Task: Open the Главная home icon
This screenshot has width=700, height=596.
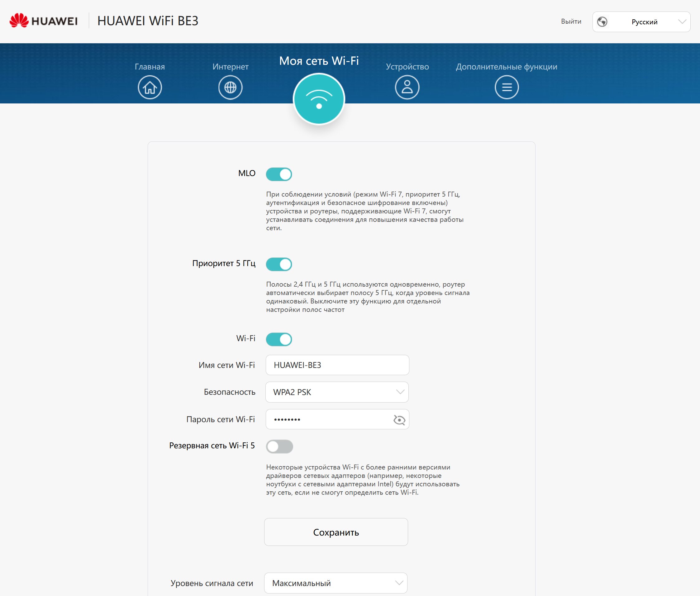Action: click(150, 87)
